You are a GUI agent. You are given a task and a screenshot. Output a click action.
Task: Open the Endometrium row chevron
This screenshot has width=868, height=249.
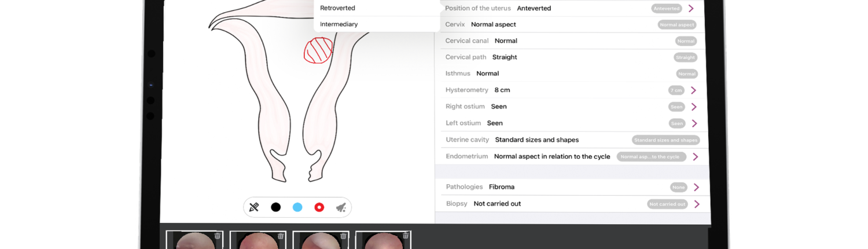pos(695,157)
